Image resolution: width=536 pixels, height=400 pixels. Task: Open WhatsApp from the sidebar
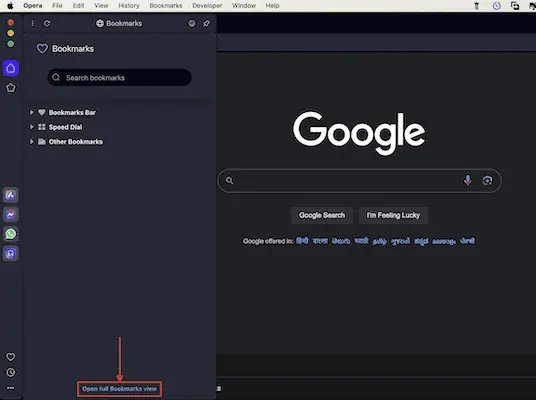[x=11, y=234]
